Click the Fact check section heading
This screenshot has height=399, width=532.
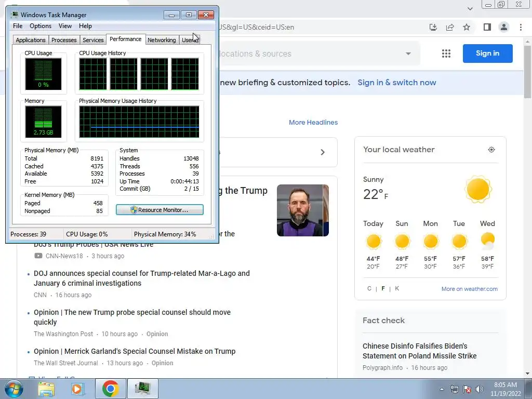tap(383, 321)
